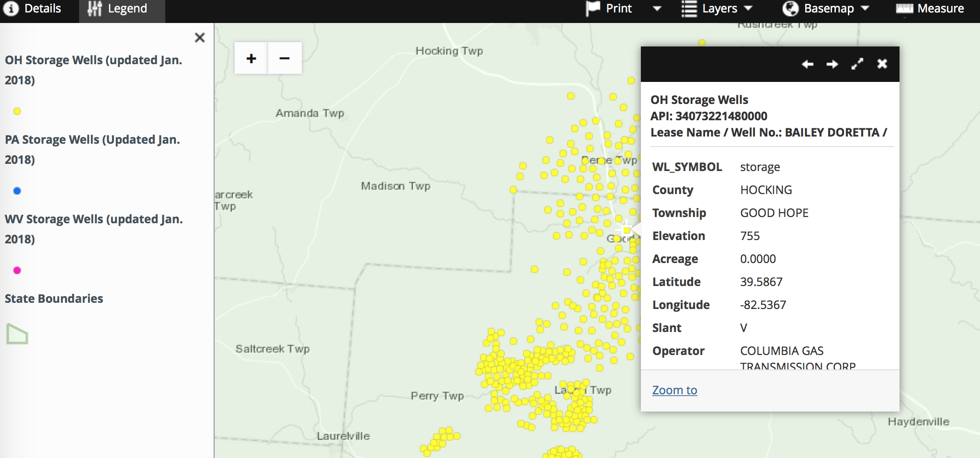The image size is (980, 458).
Task: Click the Print flag icon
Action: 593,9
